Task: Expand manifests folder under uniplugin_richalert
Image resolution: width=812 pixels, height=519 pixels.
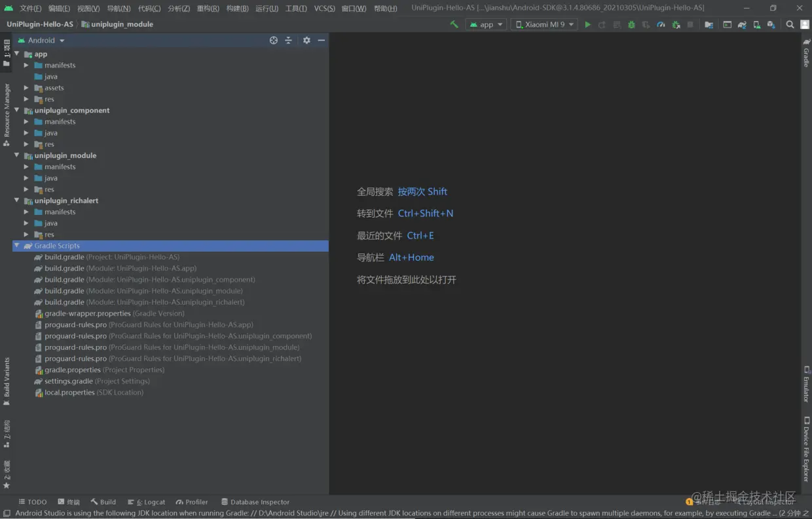Action: (26, 212)
